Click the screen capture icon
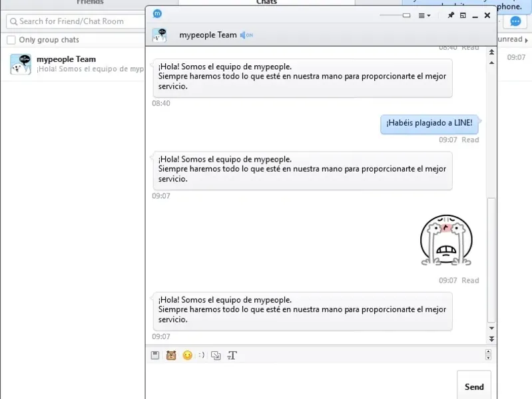Viewport: 532px width, 399px height. [x=216, y=355]
